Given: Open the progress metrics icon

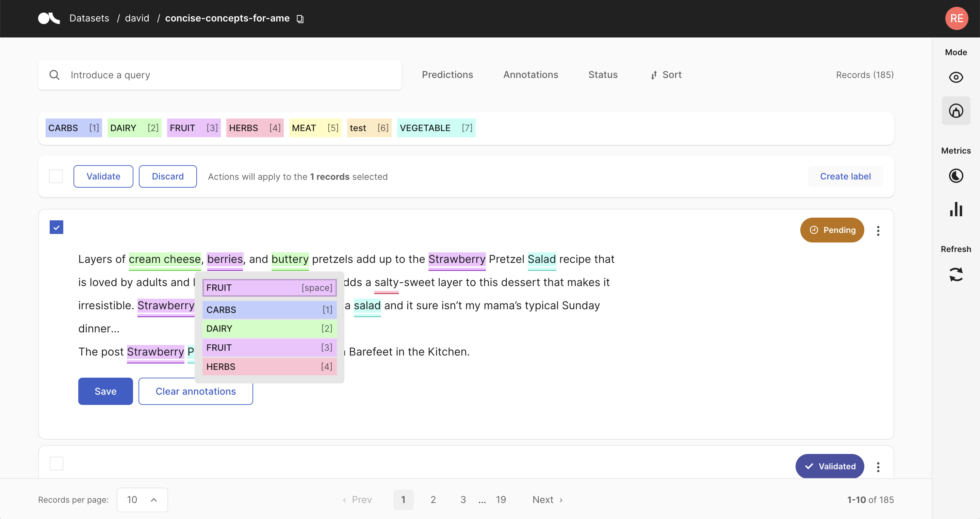Looking at the screenshot, I should coord(955,175).
